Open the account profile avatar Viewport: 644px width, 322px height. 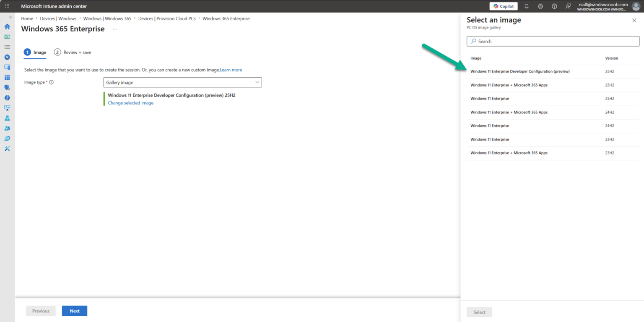click(636, 6)
